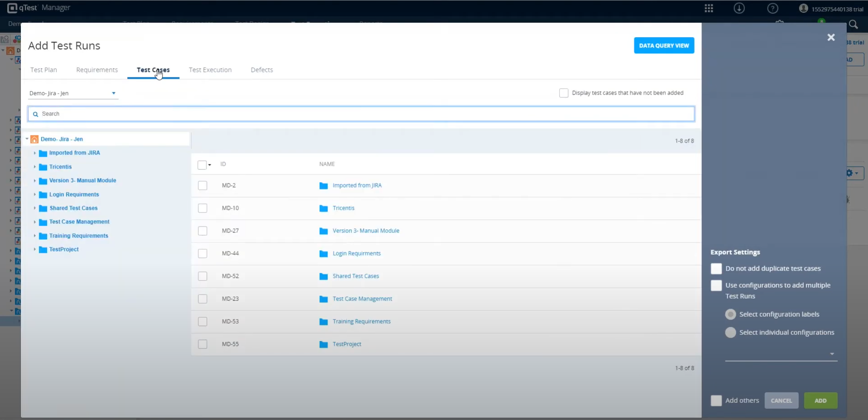The image size is (868, 420).
Task: Enable 'Do not add duplicate test cases'
Action: [x=716, y=269]
